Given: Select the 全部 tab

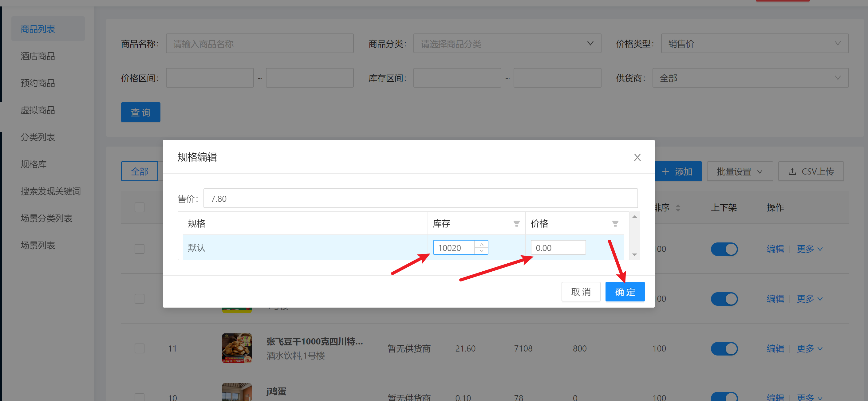Looking at the screenshot, I should 140,171.
